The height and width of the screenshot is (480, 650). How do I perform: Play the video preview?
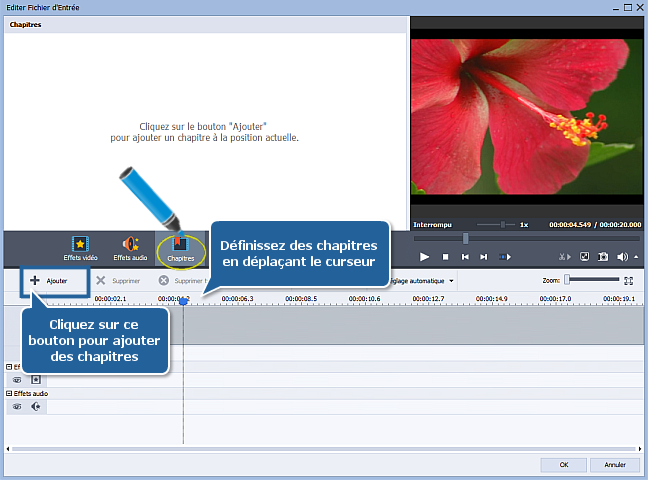pyautogui.click(x=424, y=257)
